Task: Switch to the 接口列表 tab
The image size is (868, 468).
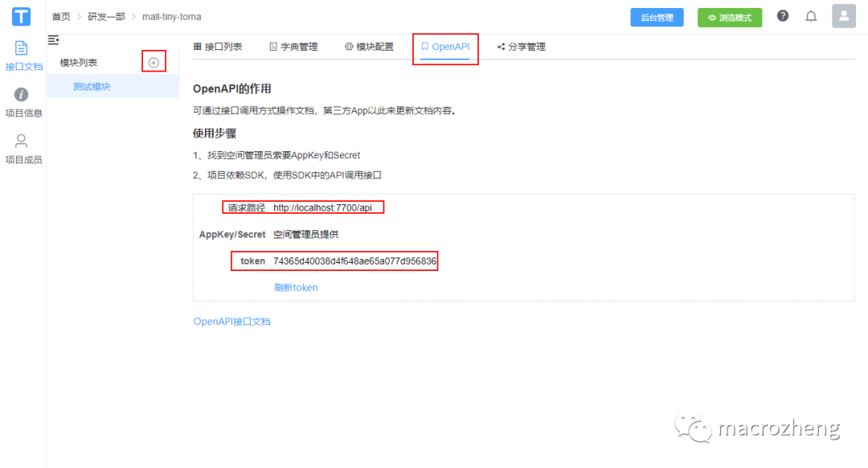Action: (x=219, y=47)
